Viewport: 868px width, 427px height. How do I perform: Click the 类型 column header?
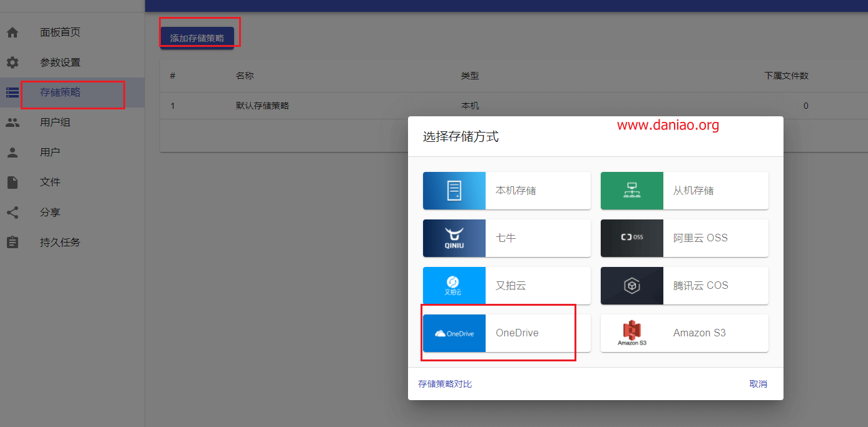(470, 76)
